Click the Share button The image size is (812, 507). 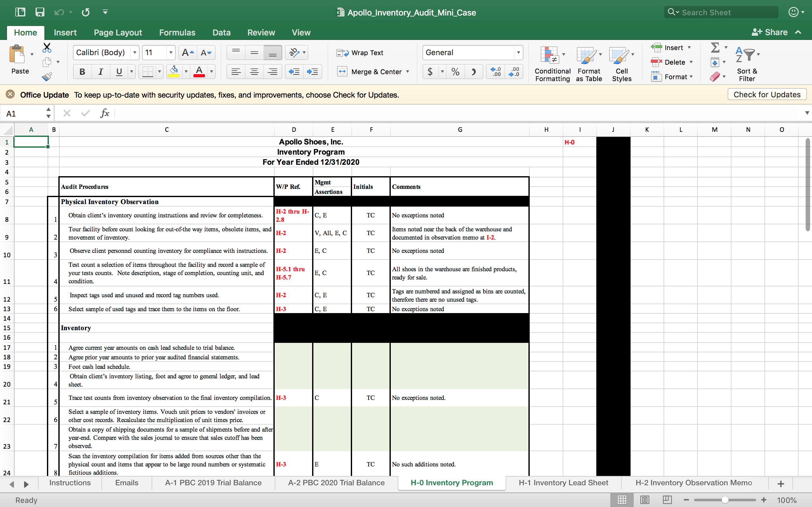769,32
